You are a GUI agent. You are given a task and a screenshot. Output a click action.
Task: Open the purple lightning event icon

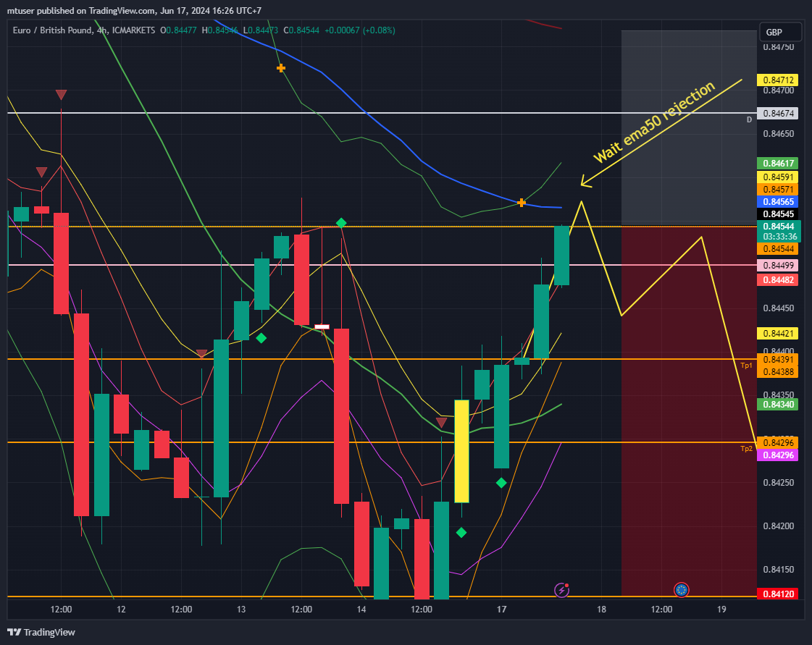click(562, 589)
